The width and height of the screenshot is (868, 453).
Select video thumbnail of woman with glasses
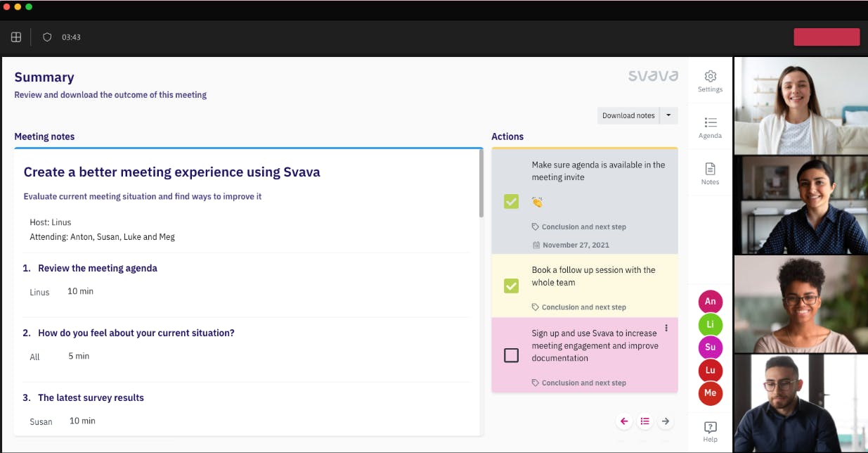pos(801,304)
